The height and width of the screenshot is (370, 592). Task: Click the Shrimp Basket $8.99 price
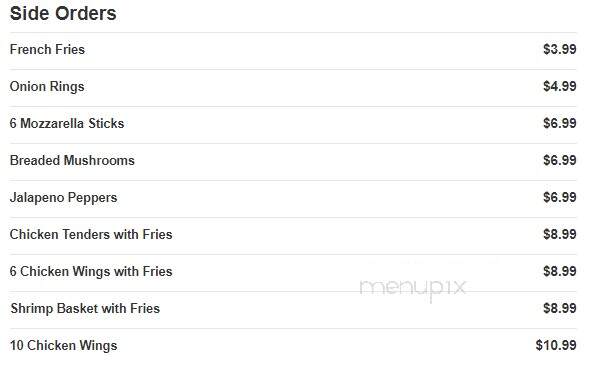pos(560,308)
